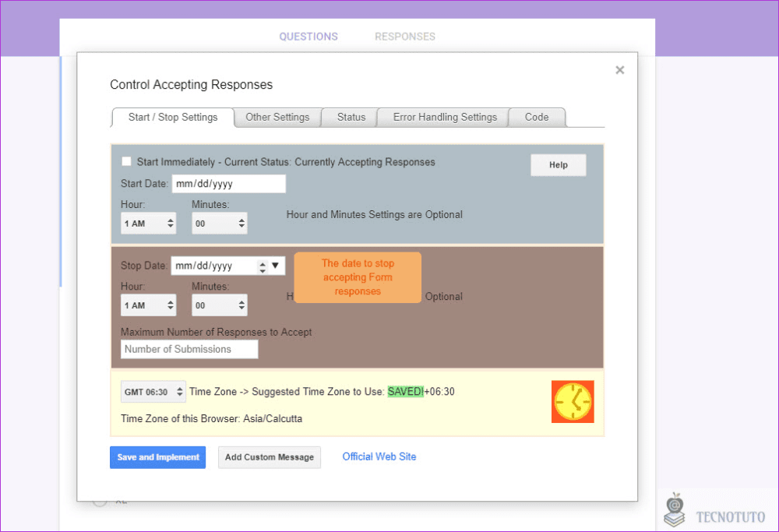Open the GMT 06:30 time zone dropdown
779x532 pixels.
coord(153,392)
